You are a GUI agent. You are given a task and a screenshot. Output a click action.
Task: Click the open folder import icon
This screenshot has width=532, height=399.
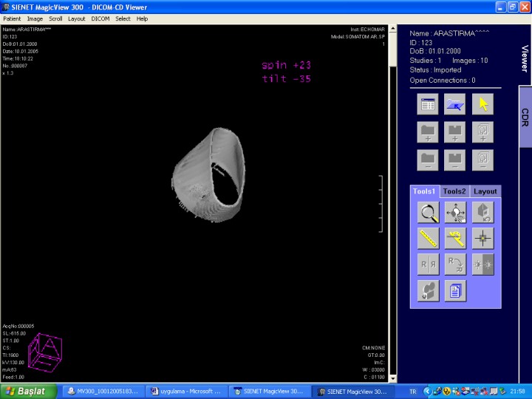[454, 104]
